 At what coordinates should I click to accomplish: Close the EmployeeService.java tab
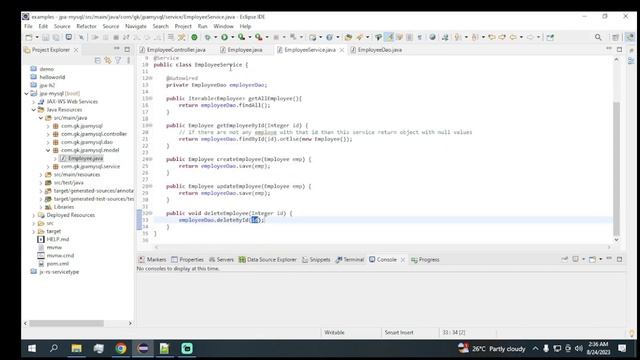(x=342, y=50)
